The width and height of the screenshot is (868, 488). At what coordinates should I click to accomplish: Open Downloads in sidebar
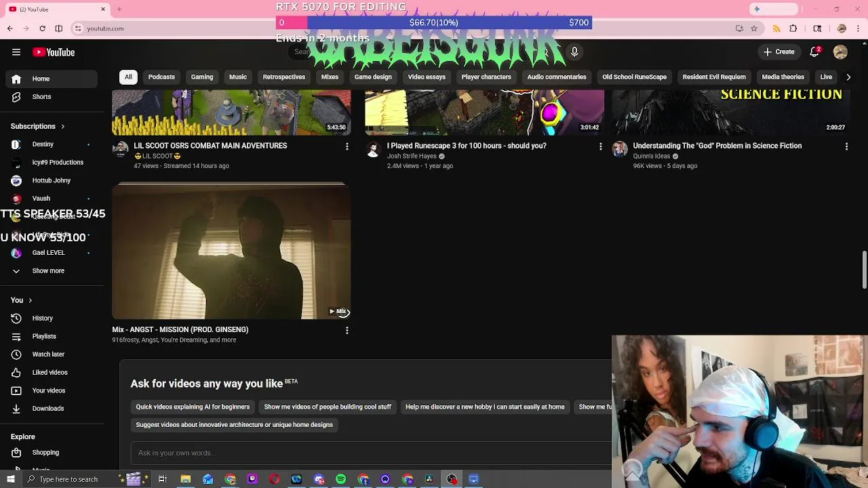pos(52,409)
